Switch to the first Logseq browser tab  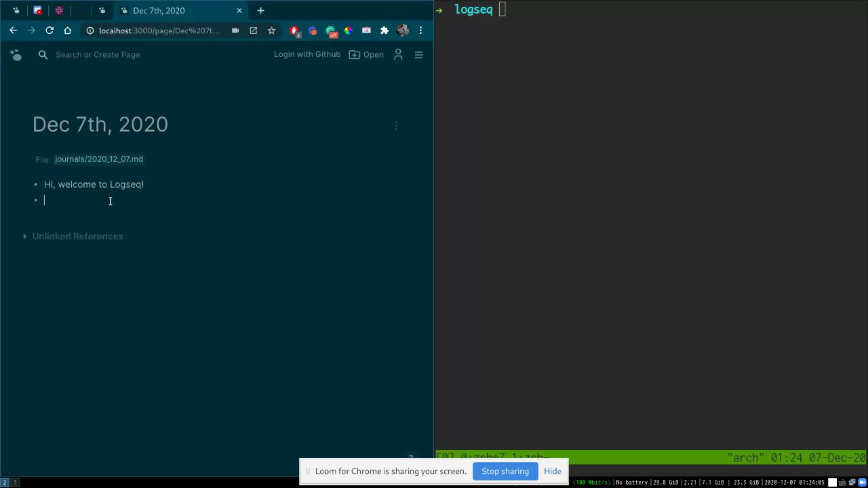click(x=16, y=10)
